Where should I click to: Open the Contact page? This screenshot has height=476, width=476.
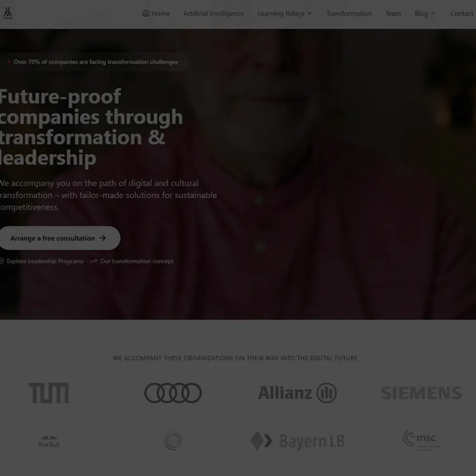click(x=461, y=13)
